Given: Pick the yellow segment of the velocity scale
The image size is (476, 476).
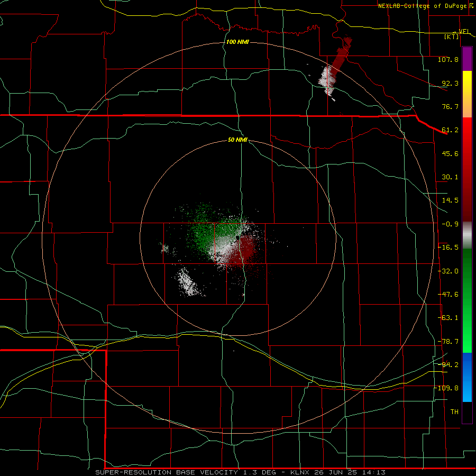Looking at the screenshot, I should click(467, 83).
